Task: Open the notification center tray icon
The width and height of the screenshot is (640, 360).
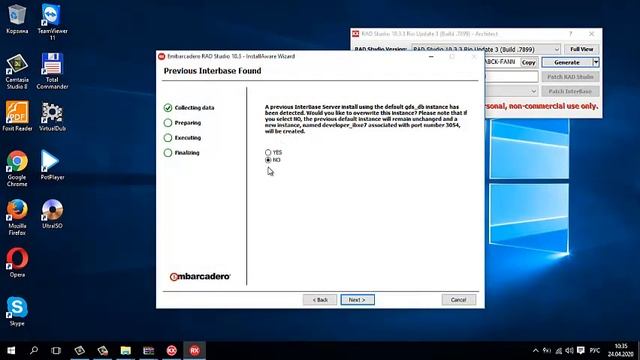Action: click(581, 351)
